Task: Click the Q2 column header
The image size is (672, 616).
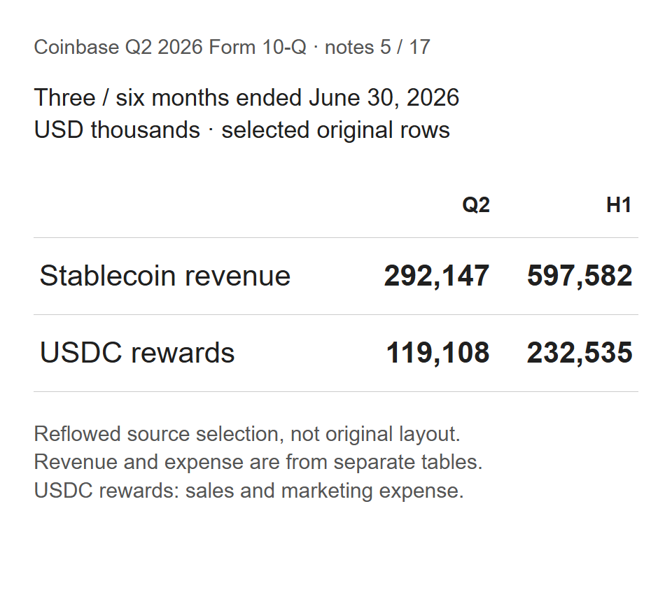Action: 476,205
